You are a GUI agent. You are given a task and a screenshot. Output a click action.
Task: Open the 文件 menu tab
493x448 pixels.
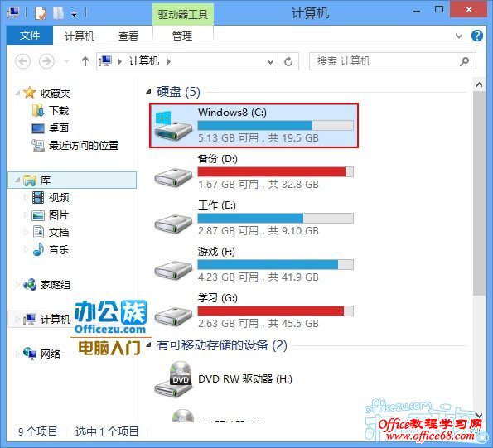(x=30, y=35)
